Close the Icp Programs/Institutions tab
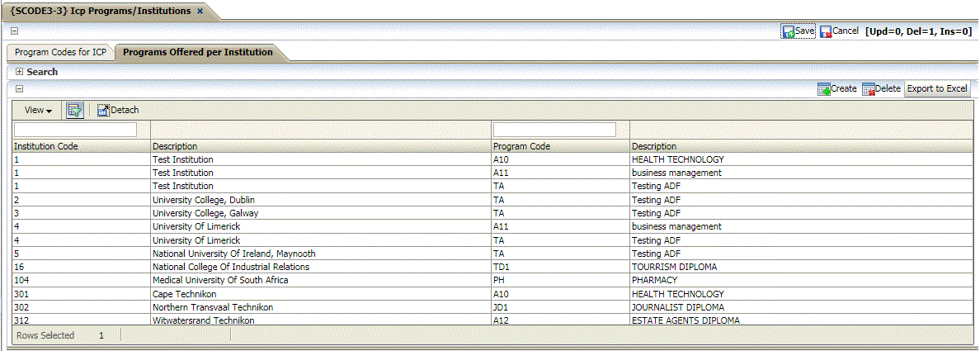 (200, 12)
